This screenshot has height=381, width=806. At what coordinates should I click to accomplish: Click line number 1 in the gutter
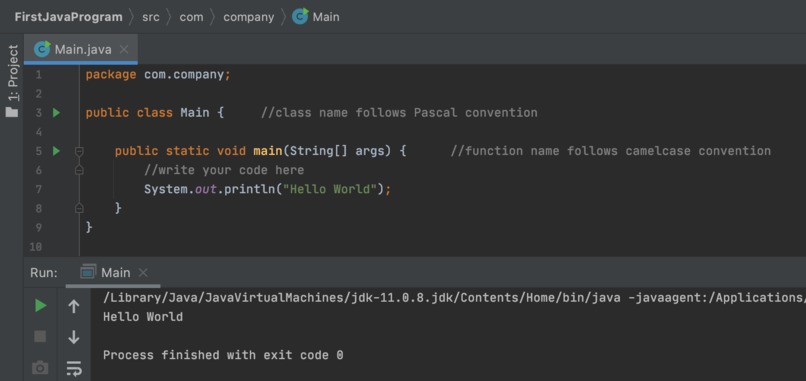coord(39,75)
